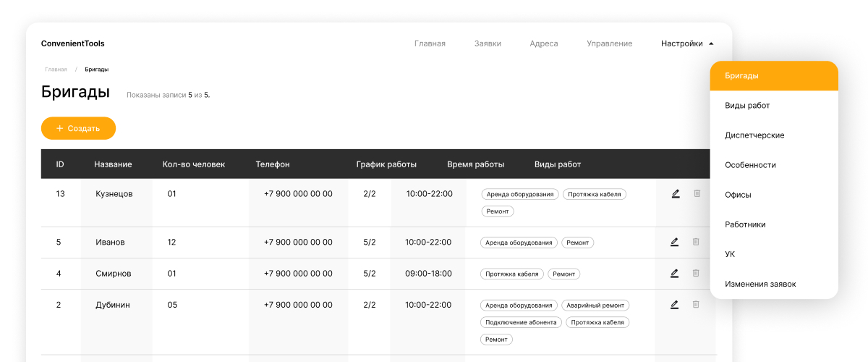Go to Главная breadcrumb link
The height and width of the screenshot is (362, 868).
pyautogui.click(x=56, y=70)
